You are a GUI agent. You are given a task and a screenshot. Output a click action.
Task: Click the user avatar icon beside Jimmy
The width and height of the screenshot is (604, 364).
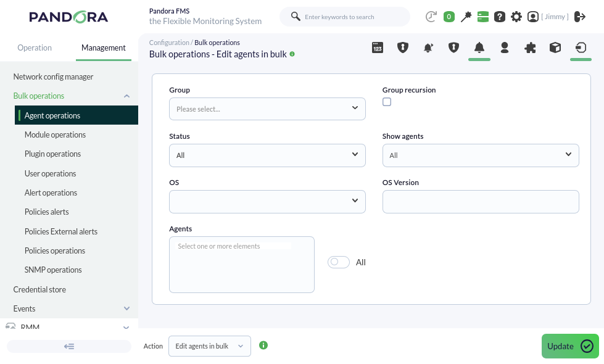[532, 17]
